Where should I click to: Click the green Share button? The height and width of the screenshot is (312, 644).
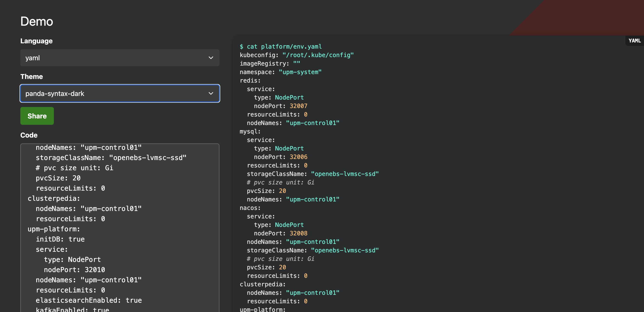[x=37, y=116]
